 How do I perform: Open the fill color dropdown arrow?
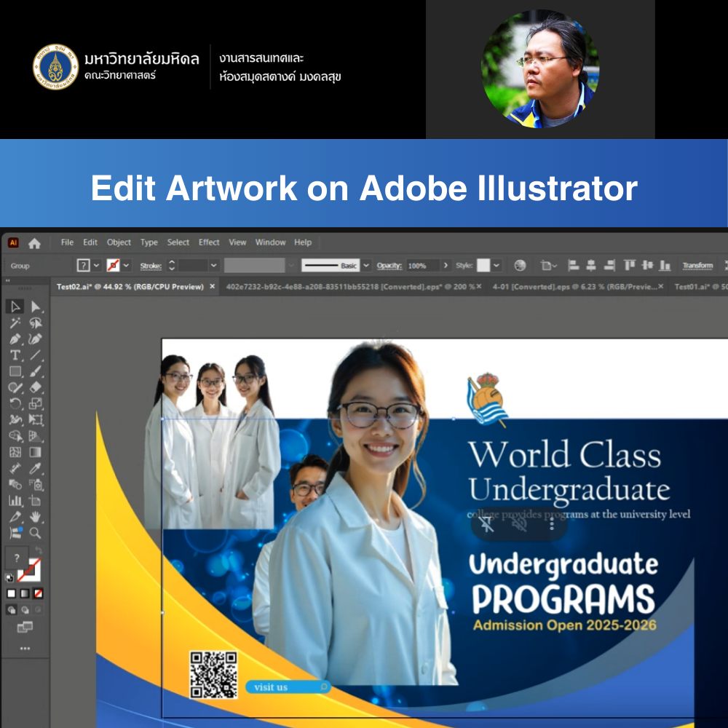point(98,266)
